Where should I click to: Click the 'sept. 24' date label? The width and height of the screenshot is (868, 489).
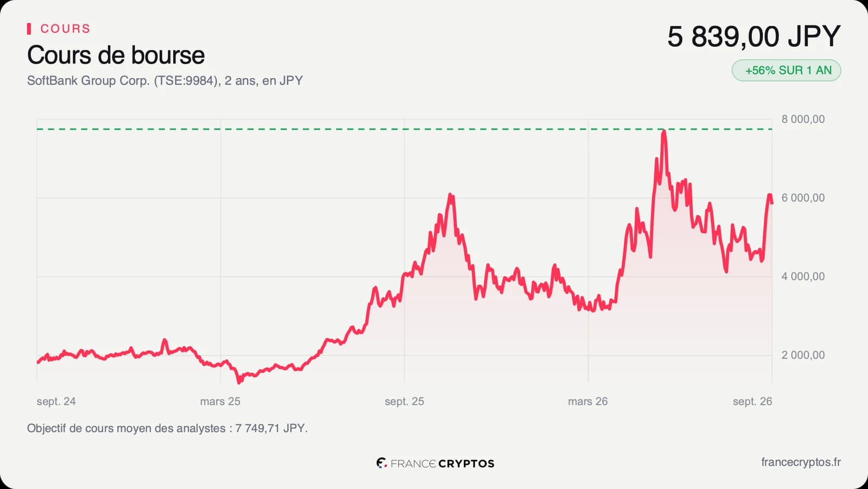point(56,402)
